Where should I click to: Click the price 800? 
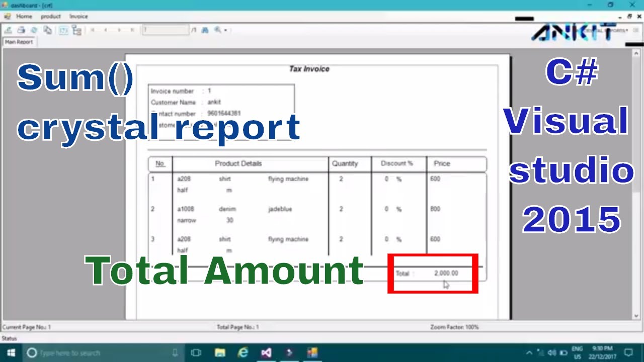pyautogui.click(x=435, y=209)
